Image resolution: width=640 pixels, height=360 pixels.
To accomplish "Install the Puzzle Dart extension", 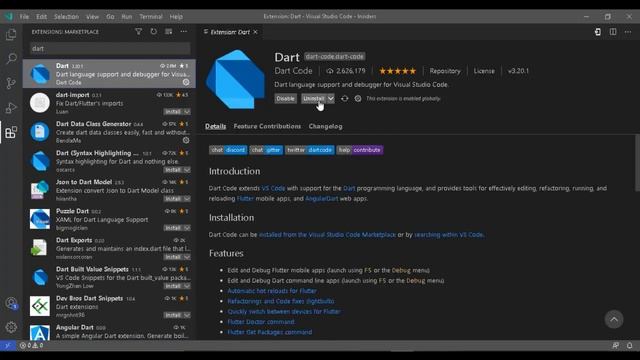I will (x=173, y=227).
